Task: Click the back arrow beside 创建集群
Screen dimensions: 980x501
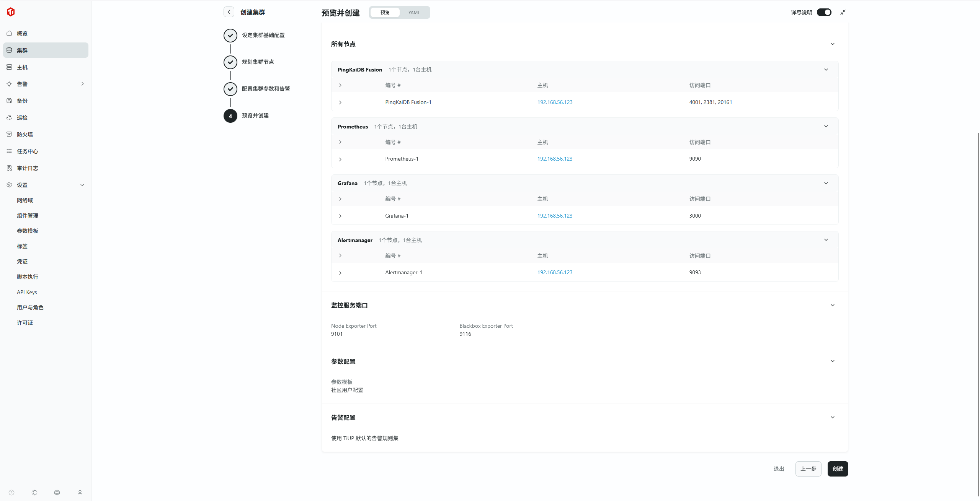Action: point(229,12)
